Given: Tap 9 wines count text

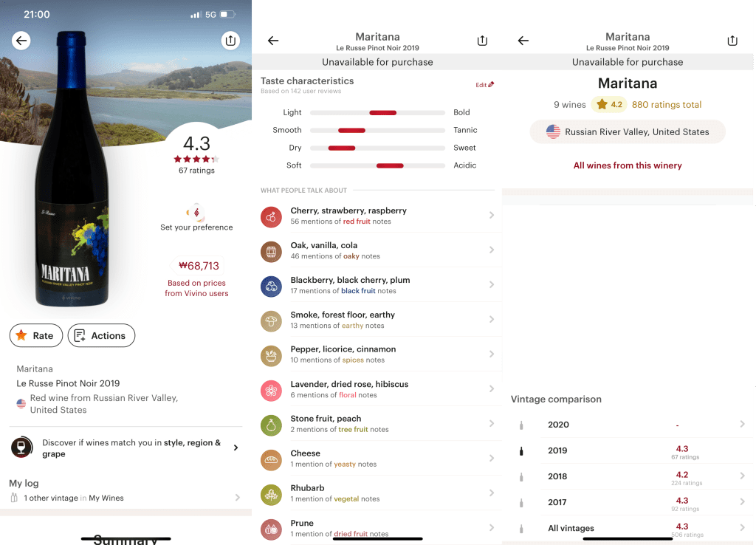Looking at the screenshot, I should click(569, 105).
